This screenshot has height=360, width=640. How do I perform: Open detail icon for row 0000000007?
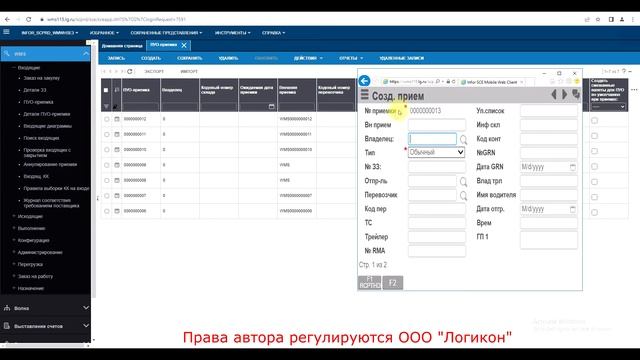[x=117, y=196]
